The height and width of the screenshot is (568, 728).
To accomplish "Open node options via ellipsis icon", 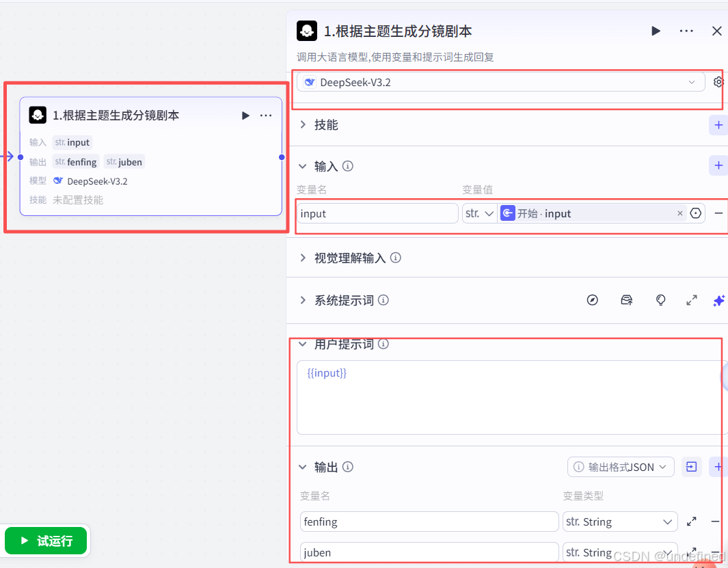I will point(686,31).
